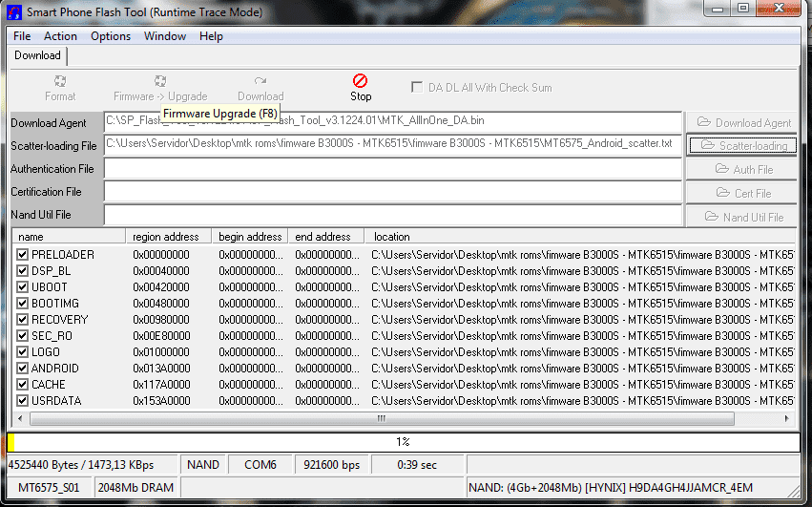
Task: Open the Download Agent folder button
Action: (741, 122)
